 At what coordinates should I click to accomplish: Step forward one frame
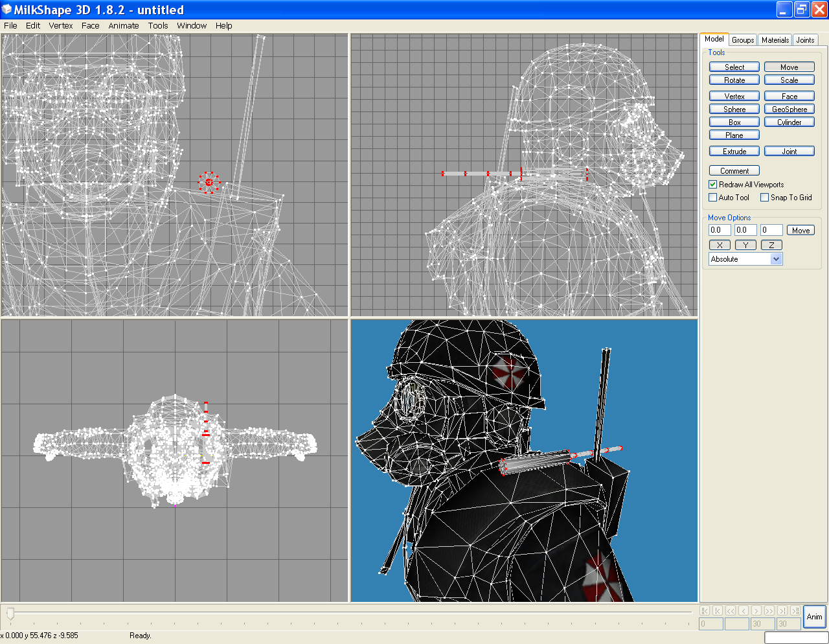click(x=756, y=610)
